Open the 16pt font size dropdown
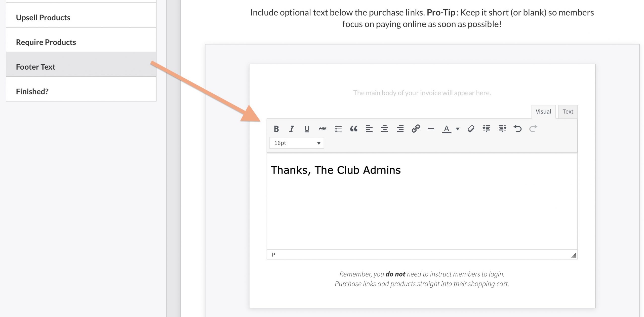Image resolution: width=644 pixels, height=317 pixels. (x=297, y=143)
